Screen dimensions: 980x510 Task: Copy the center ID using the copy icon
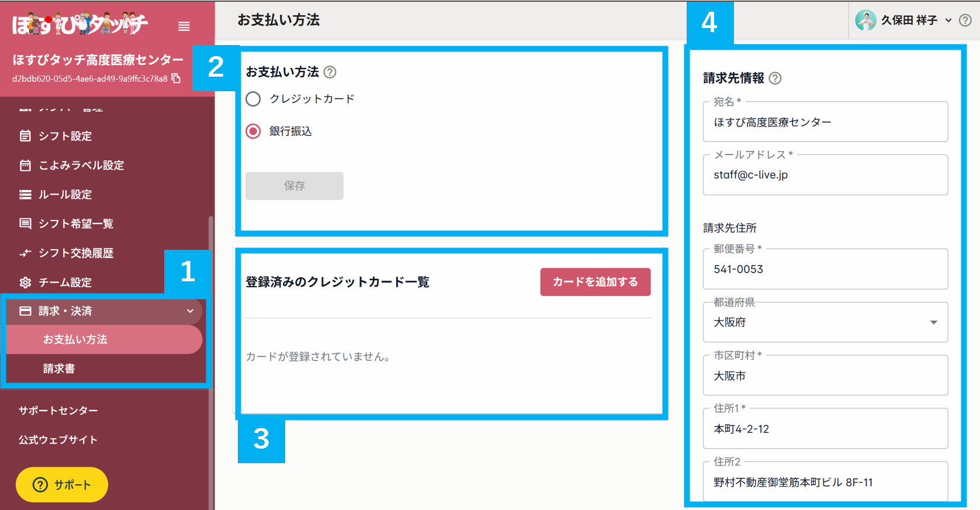point(175,78)
